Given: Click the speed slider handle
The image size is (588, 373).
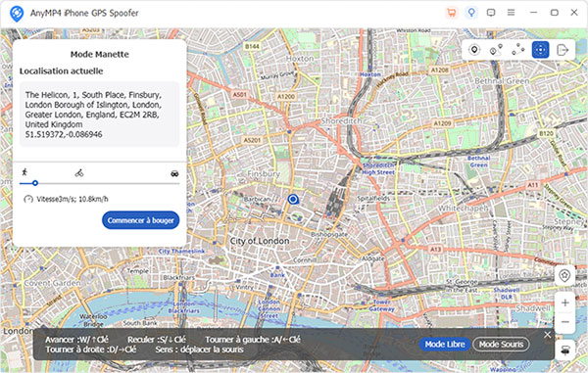Looking at the screenshot, I should [35, 183].
